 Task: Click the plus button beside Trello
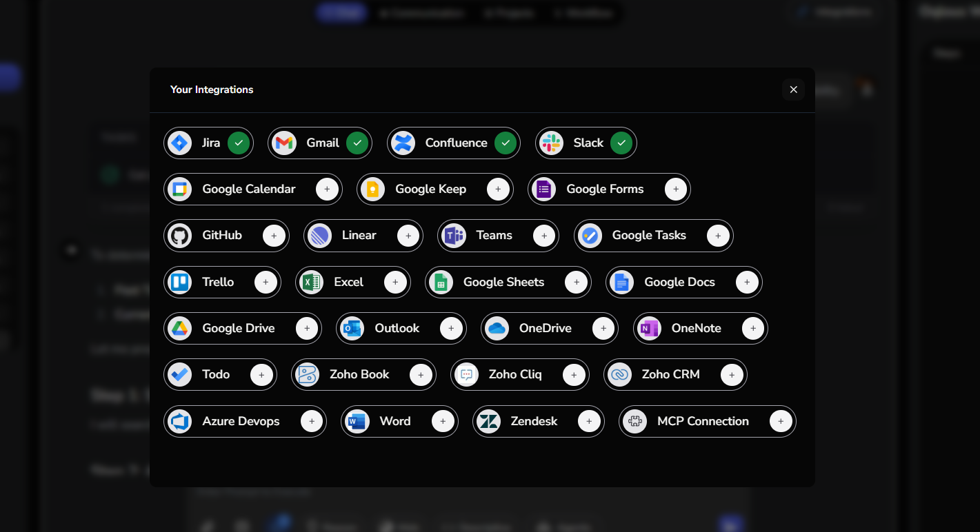coord(266,283)
